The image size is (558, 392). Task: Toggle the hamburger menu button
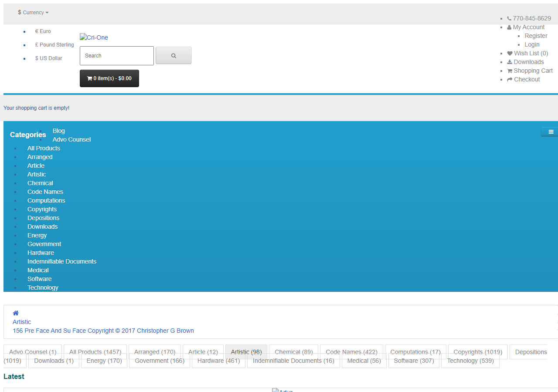click(x=551, y=132)
